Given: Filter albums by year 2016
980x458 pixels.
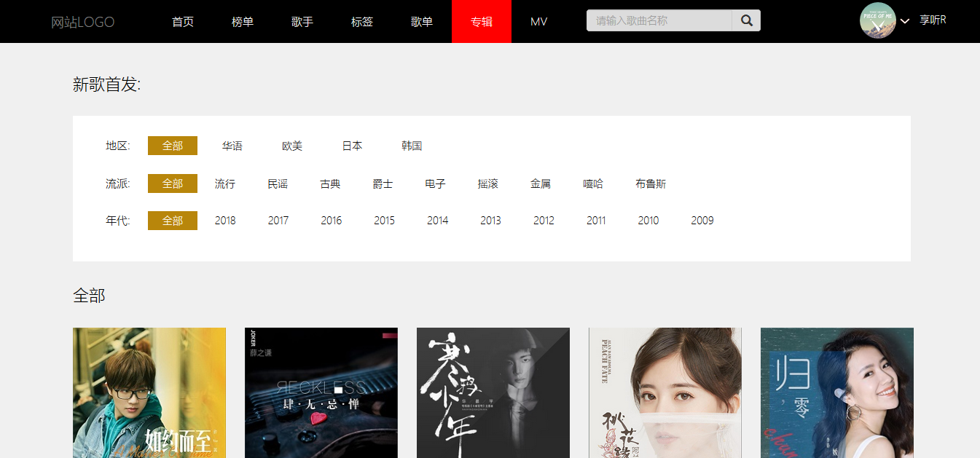Looking at the screenshot, I should pos(332,221).
